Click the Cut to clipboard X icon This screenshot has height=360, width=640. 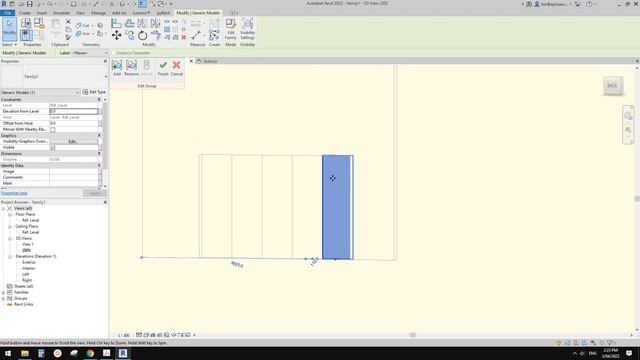[x=68, y=22]
